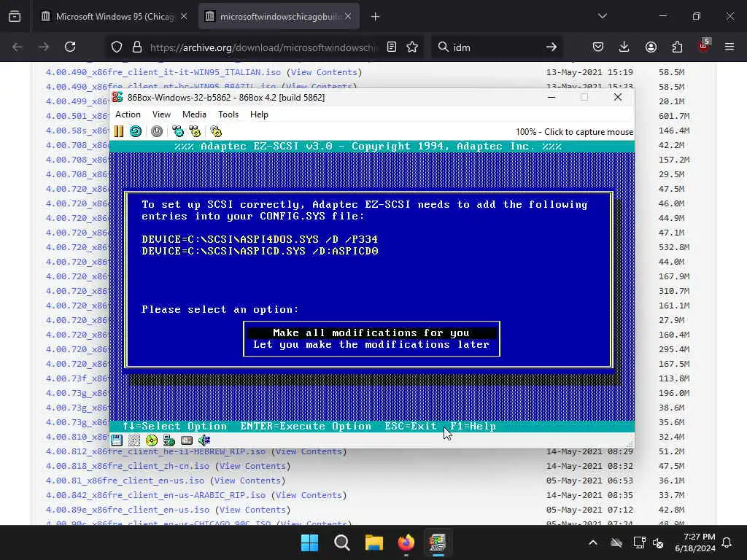Send Ctrl+Alt+Esc via 86Box toolbar
Screen dimensions: 747x560
click(x=195, y=131)
